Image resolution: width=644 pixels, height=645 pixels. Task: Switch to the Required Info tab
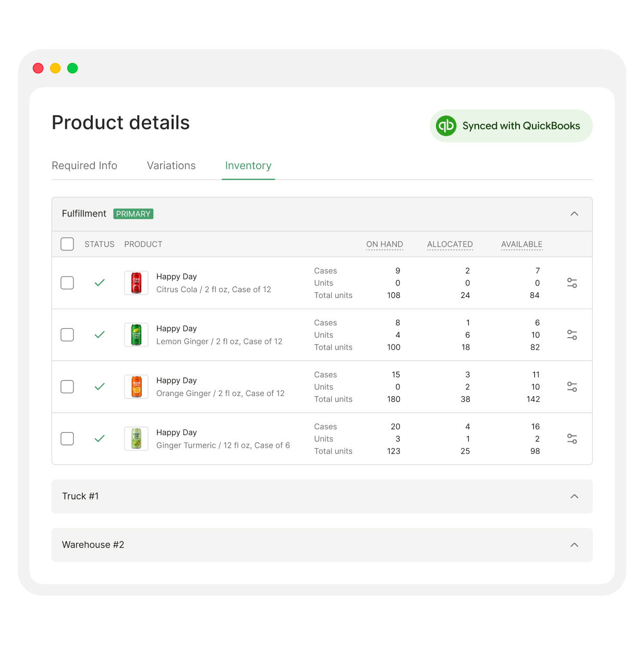pos(84,165)
